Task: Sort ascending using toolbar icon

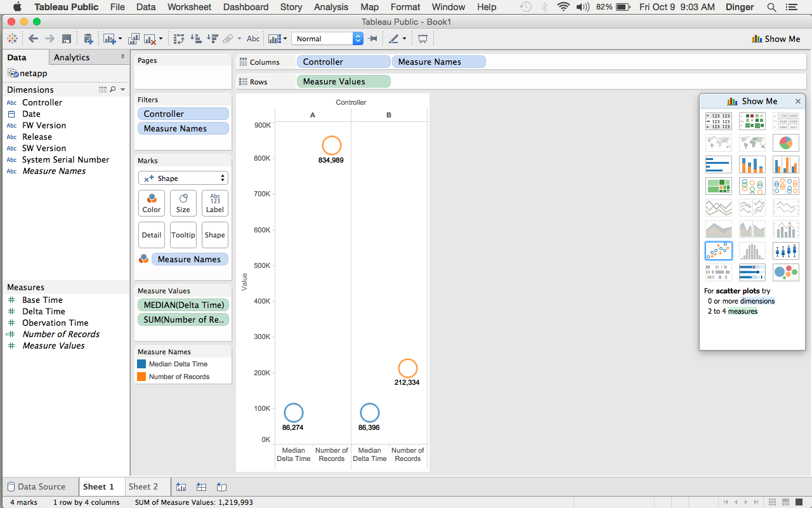Action: (196, 39)
